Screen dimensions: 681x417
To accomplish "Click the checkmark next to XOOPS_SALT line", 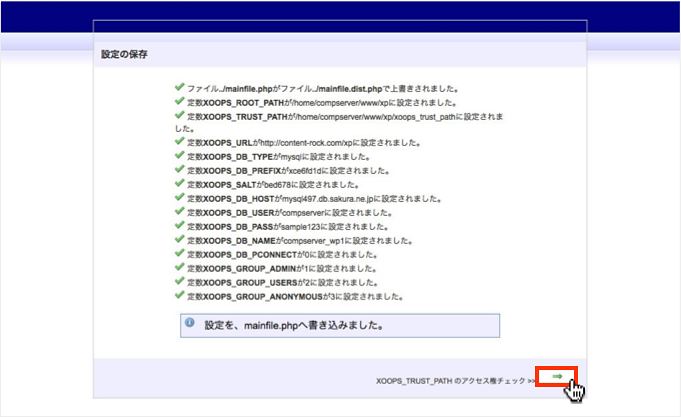I will (x=179, y=183).
